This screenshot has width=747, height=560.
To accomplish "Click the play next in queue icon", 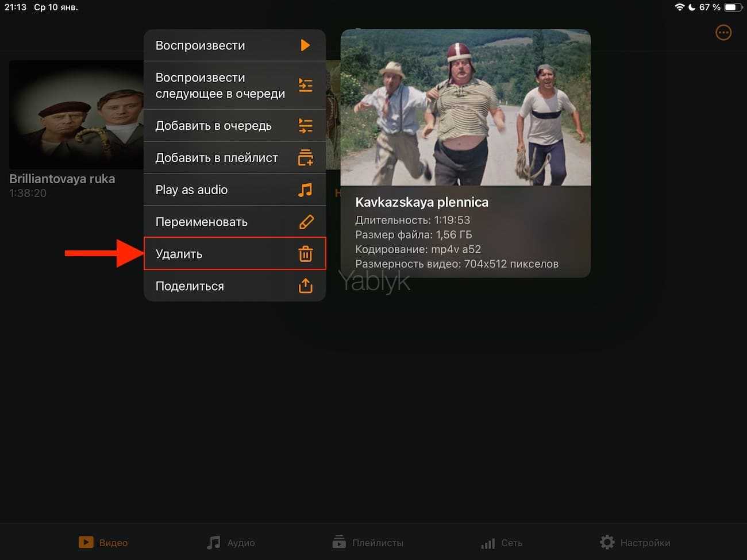I will (306, 86).
